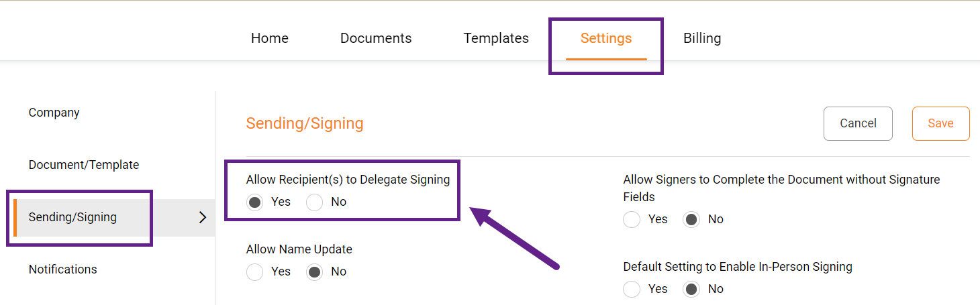Viewport: 980px width, 305px height.
Task: Navigate to the Billing tab
Action: (702, 38)
